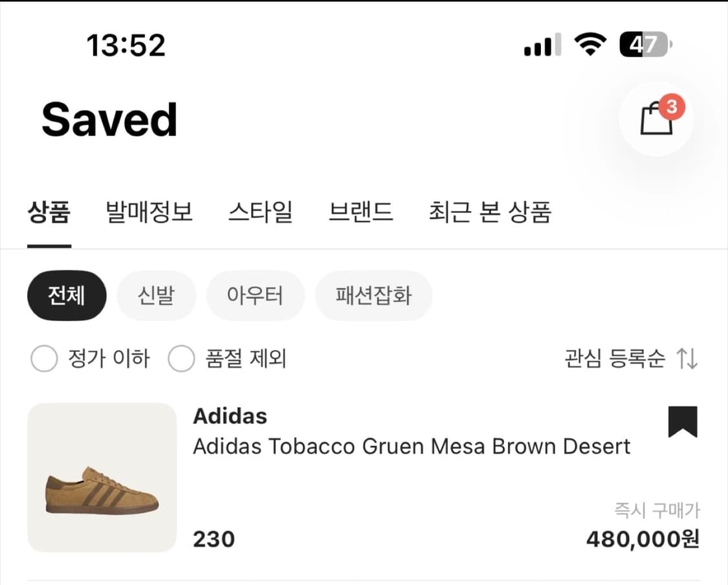Choose the 아우터 category filter
This screenshot has width=728, height=585.
256,295
